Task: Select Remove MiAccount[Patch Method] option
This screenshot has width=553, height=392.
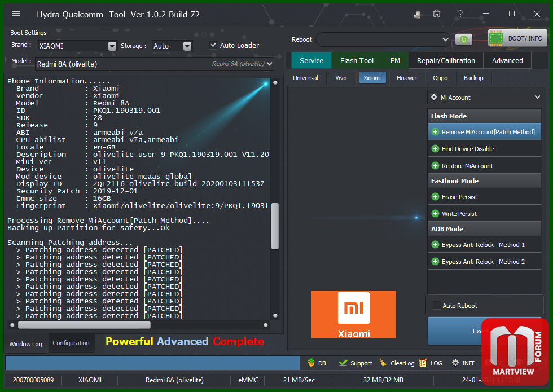Action: point(485,132)
